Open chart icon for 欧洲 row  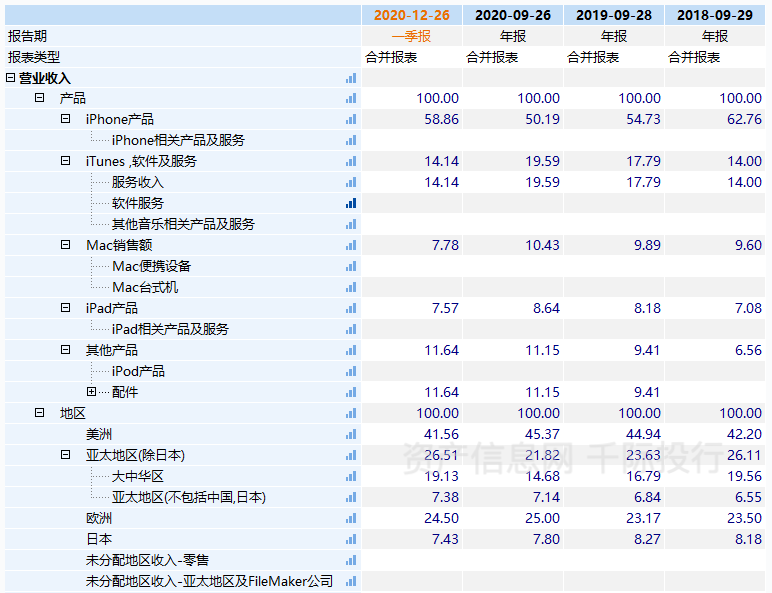(x=351, y=518)
